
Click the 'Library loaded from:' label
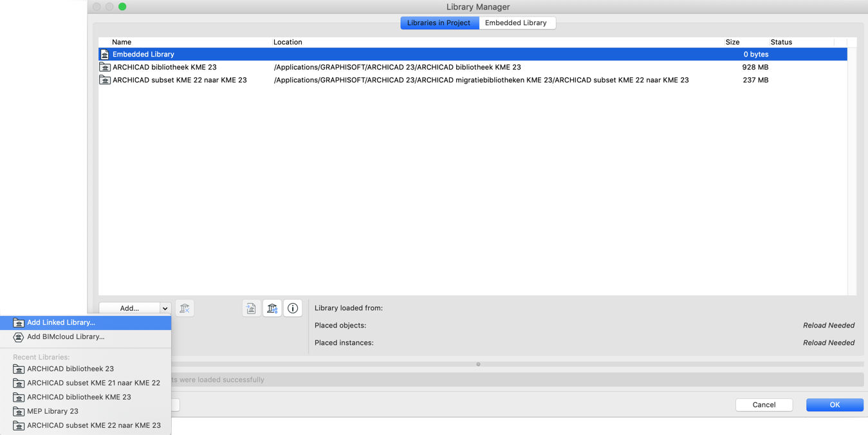[349, 308]
